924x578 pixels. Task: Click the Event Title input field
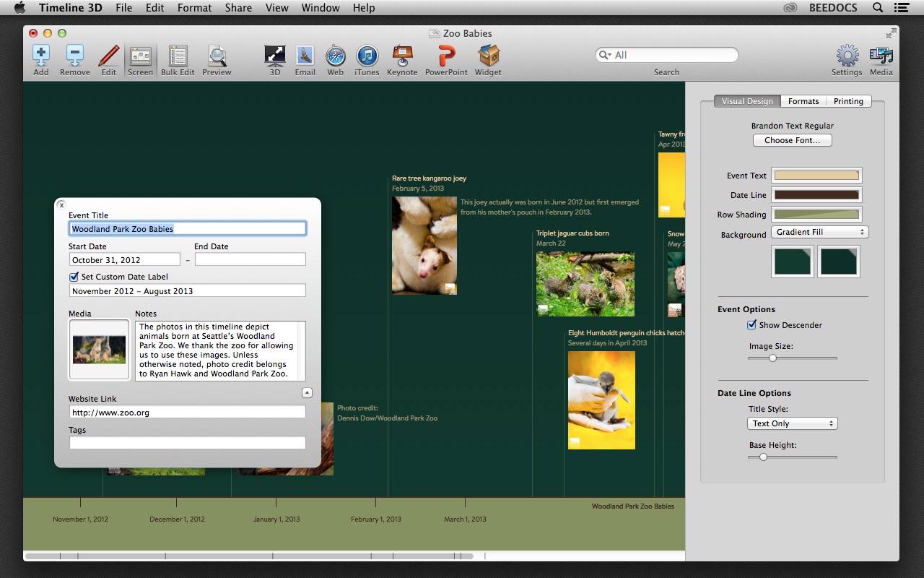[x=188, y=229]
